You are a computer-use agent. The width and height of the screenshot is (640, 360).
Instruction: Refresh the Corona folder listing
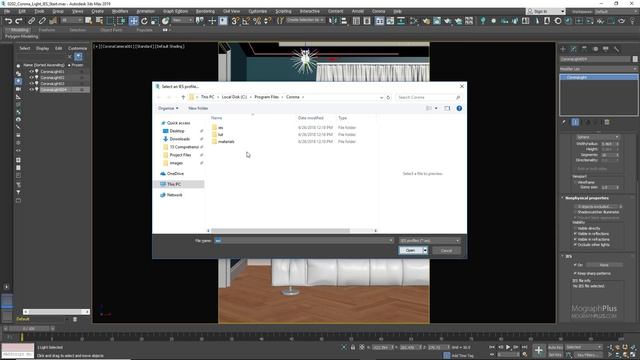[x=388, y=97]
